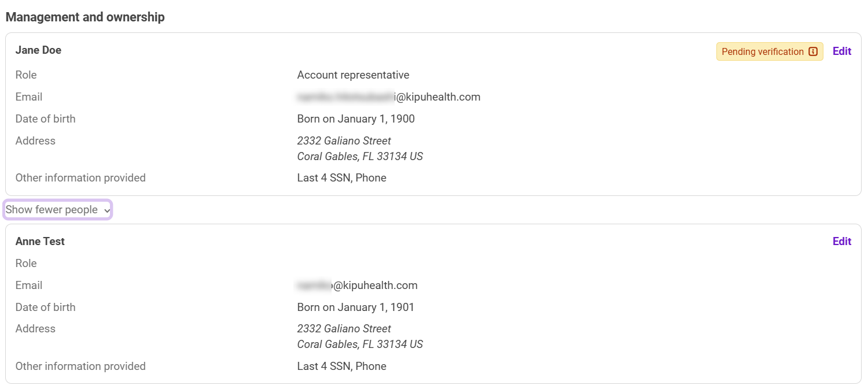Click Other information provided label under Jane Doe
The image size is (868, 389).
tap(80, 178)
